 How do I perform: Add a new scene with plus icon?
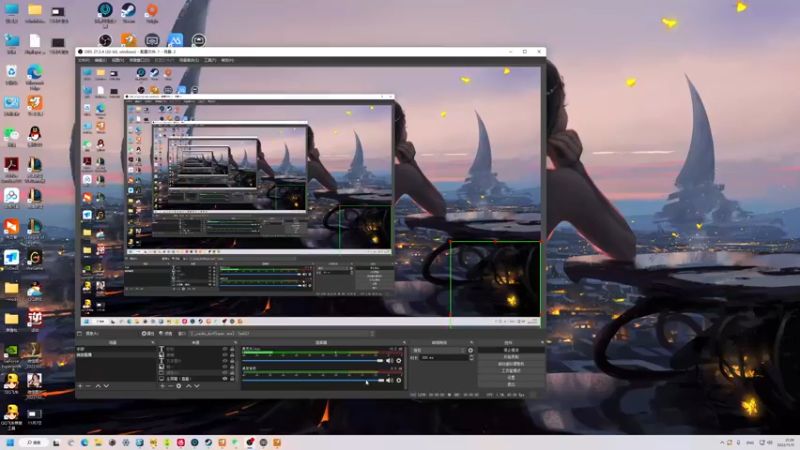80,386
